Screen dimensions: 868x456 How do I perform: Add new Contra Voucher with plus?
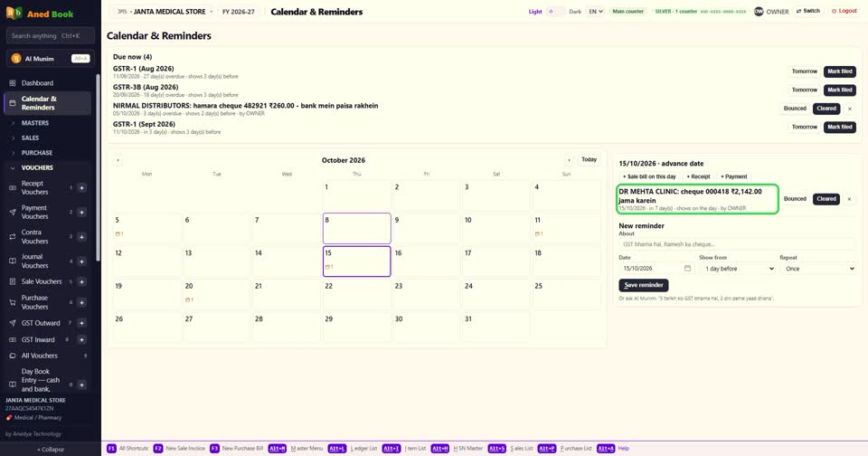(x=81, y=236)
